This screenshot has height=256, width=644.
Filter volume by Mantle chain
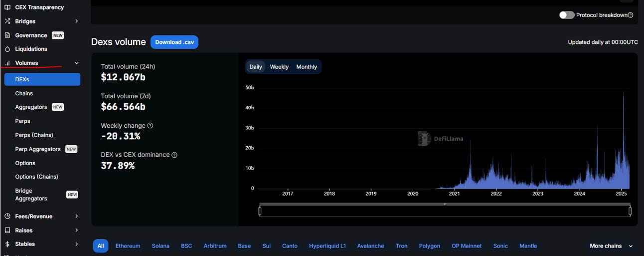pos(528,246)
